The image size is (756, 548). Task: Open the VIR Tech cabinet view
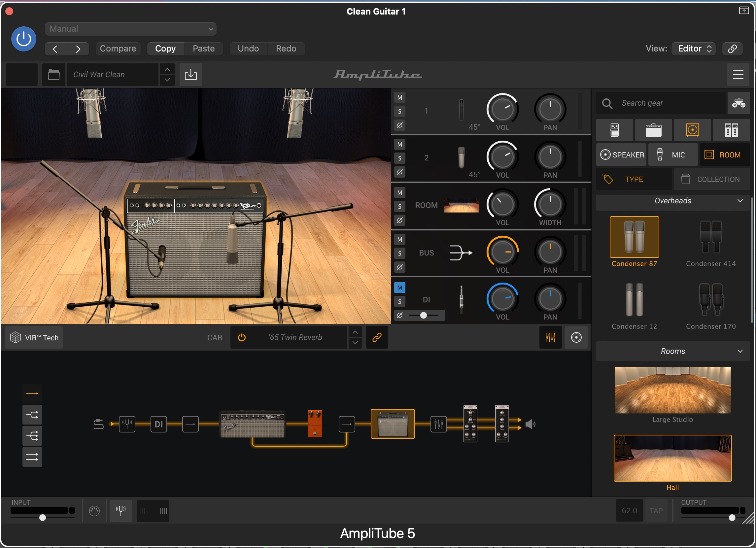34,338
